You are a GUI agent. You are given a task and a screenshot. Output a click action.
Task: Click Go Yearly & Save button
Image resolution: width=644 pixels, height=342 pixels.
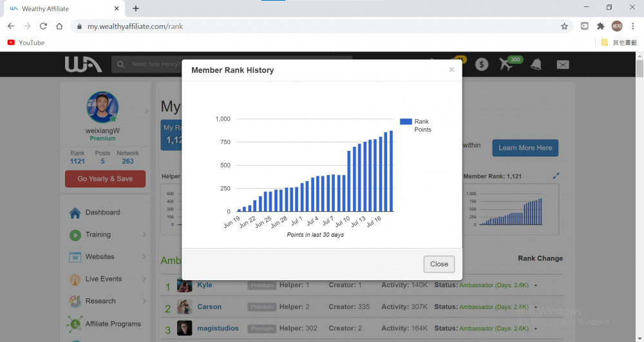[105, 178]
